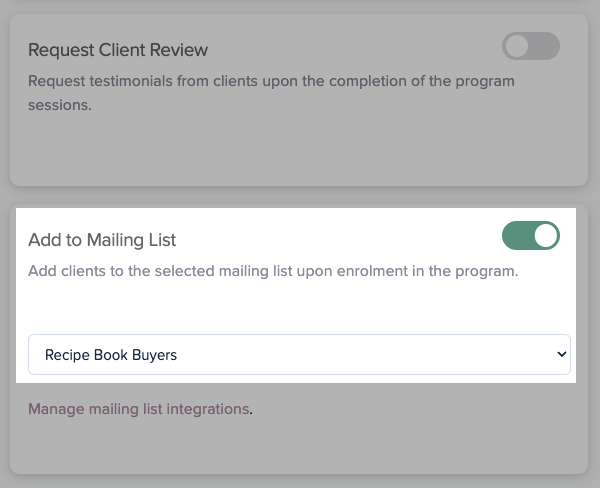
Task: Switch off the green mailing list toggle
Action: click(530, 236)
